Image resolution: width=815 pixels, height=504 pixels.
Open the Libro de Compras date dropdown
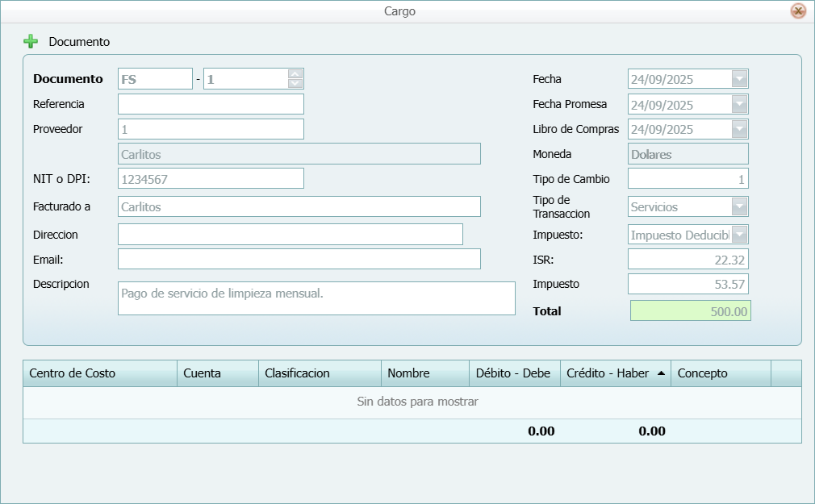[x=739, y=129]
